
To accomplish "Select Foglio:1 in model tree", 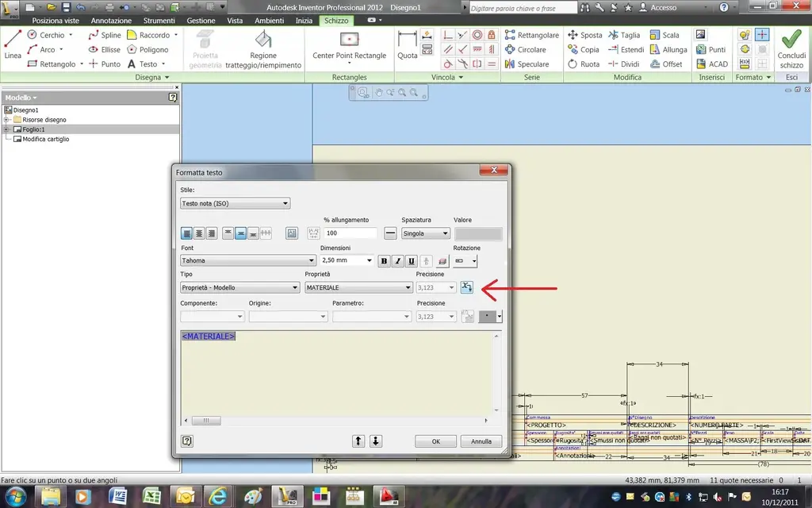I will pos(33,129).
